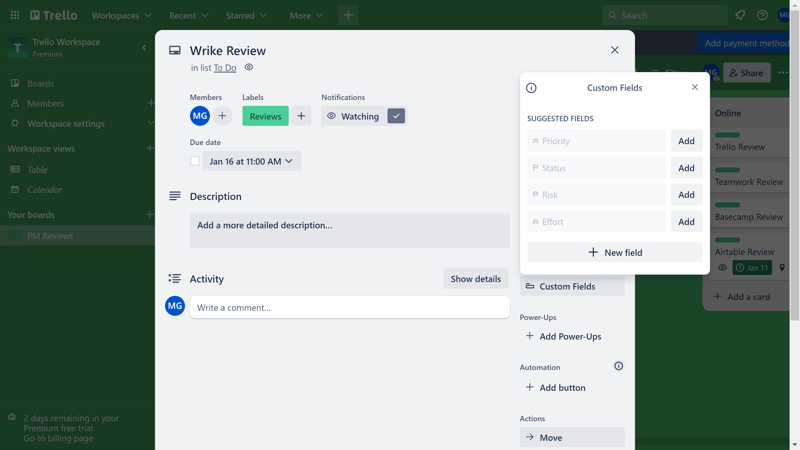Viewport: 800px width, 450px height.
Task: Click the Activity section icon
Action: 174,278
